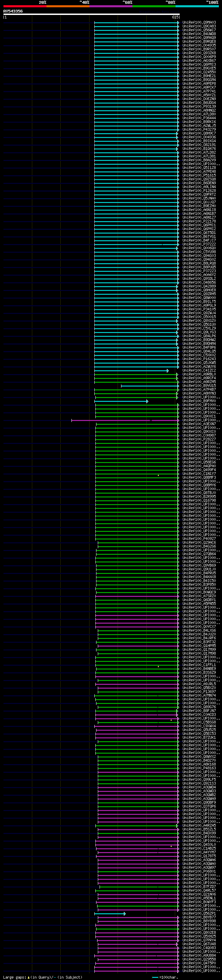
Task: Select label UniRef100_Q16798
Action: coord(199,500)
